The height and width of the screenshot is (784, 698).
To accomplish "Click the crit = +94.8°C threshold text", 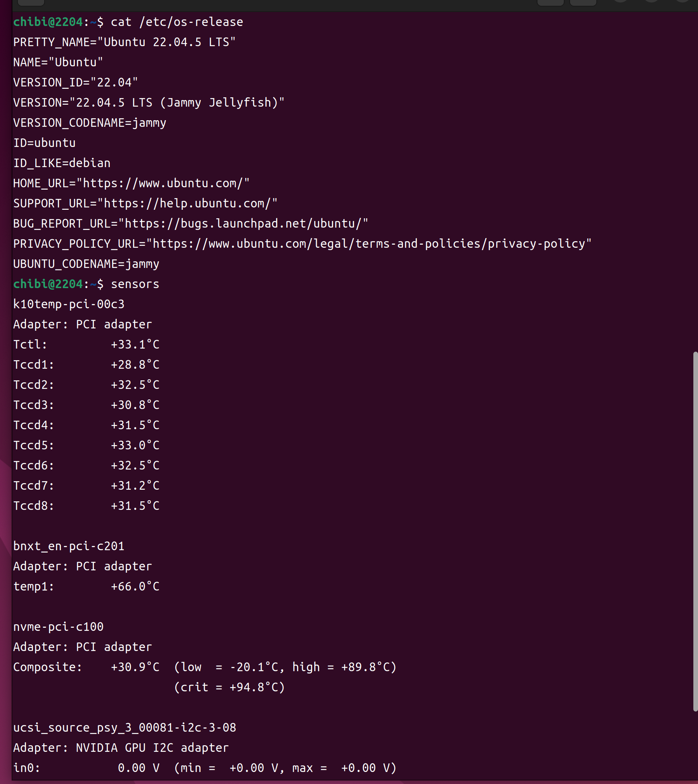I will (229, 687).
